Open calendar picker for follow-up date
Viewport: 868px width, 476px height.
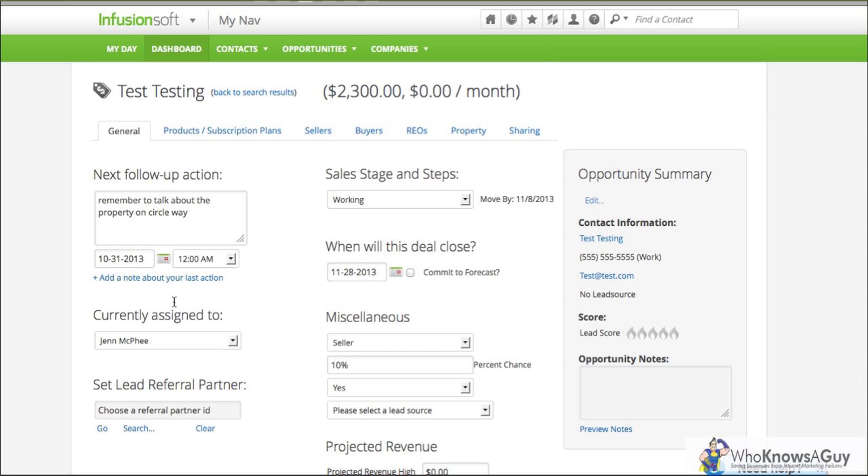[x=164, y=259]
